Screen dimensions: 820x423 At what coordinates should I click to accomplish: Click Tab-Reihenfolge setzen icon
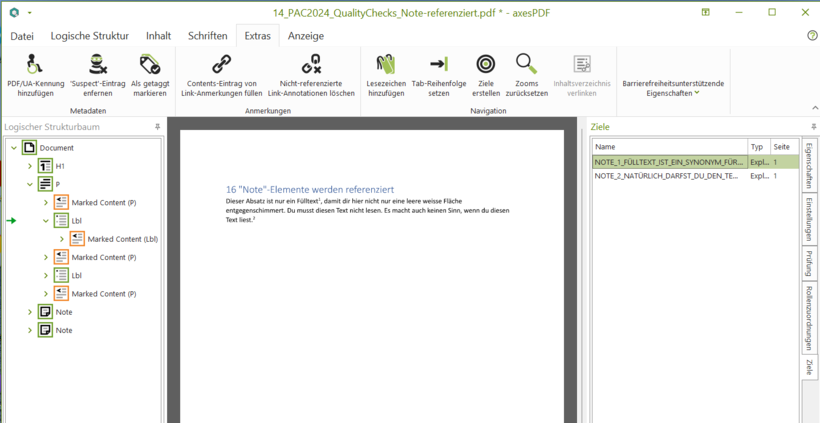pyautogui.click(x=439, y=65)
